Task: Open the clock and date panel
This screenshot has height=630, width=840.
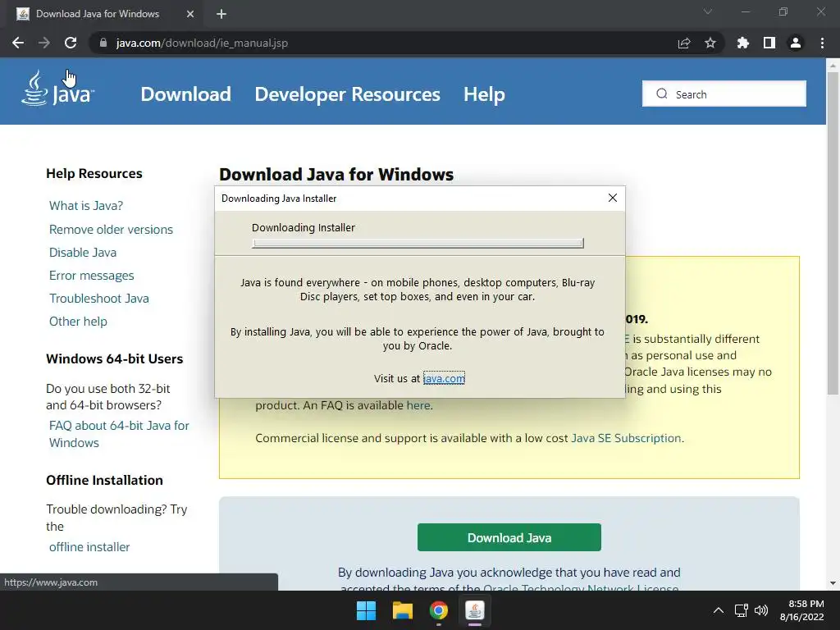Action: pos(802,610)
